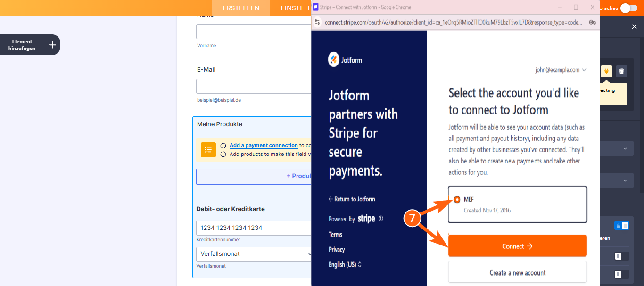Click the password key icon in address bar
The width and height of the screenshot is (644, 286).
(592, 22)
